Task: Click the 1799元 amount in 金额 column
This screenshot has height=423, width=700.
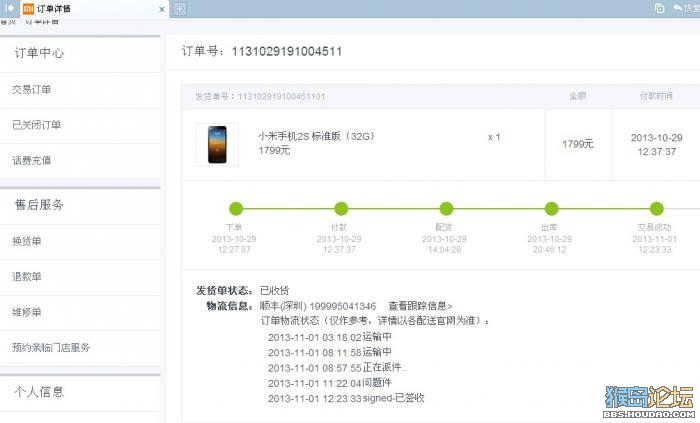Action: pos(578,144)
